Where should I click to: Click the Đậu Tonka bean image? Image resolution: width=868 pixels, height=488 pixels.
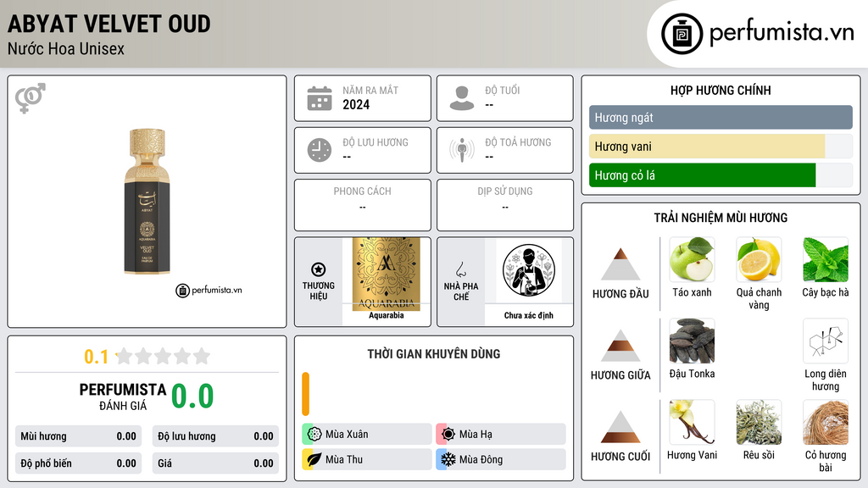692,341
